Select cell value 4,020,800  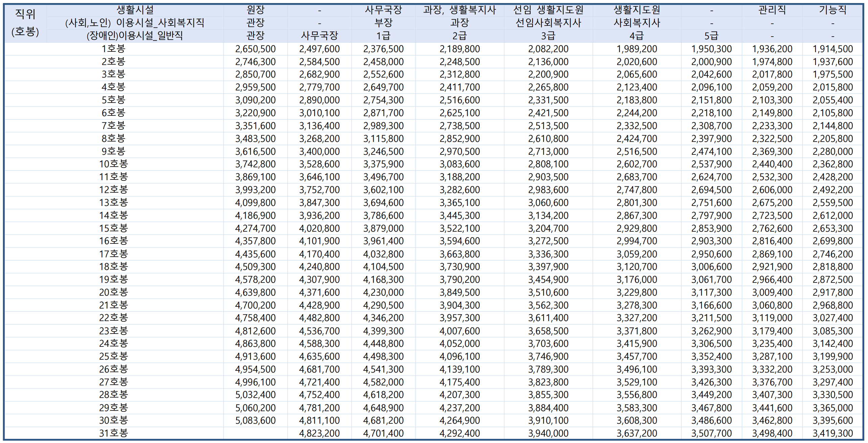pos(319,228)
